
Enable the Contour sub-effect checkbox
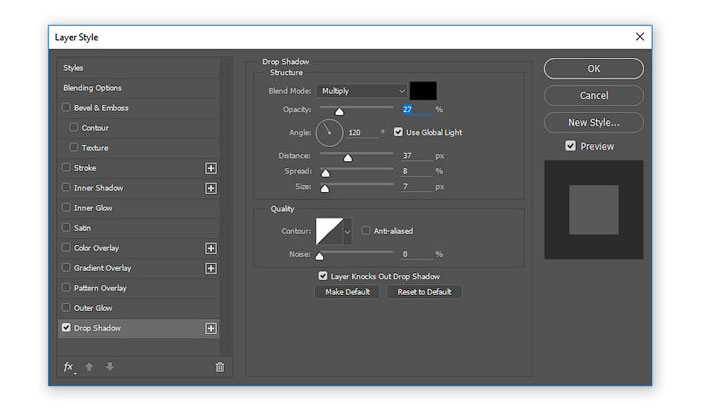[x=74, y=127]
